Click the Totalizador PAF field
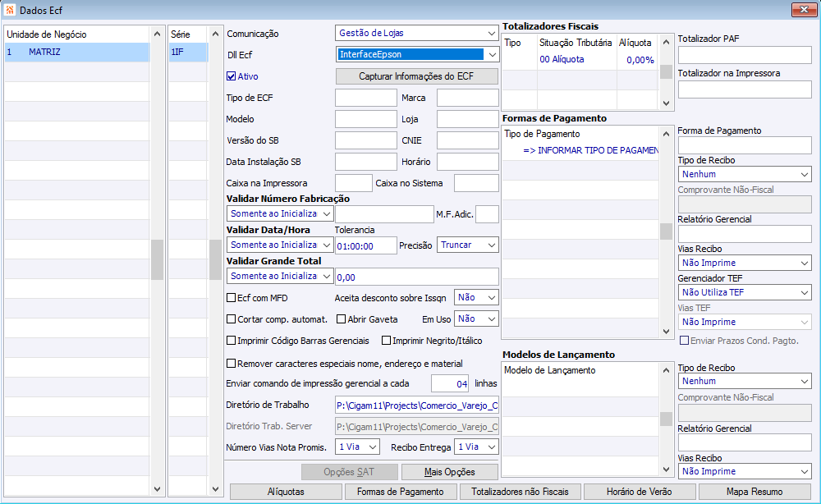 tap(745, 56)
